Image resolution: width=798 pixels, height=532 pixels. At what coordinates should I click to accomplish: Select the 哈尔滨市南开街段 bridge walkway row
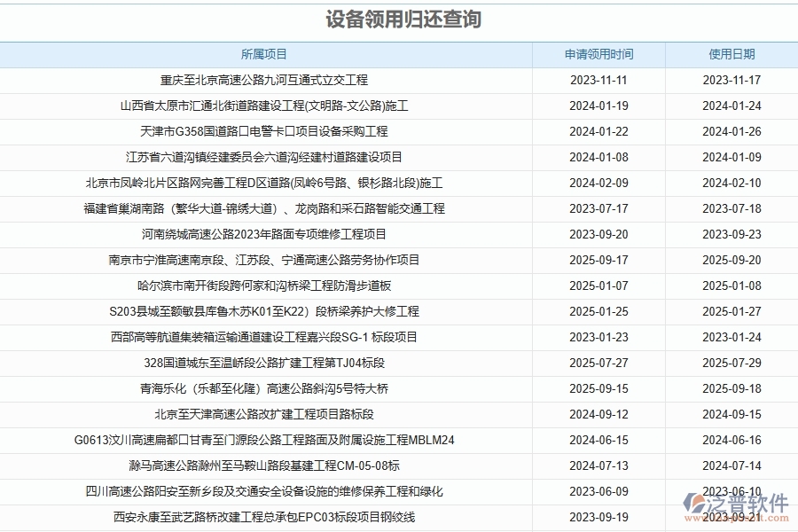point(267,286)
